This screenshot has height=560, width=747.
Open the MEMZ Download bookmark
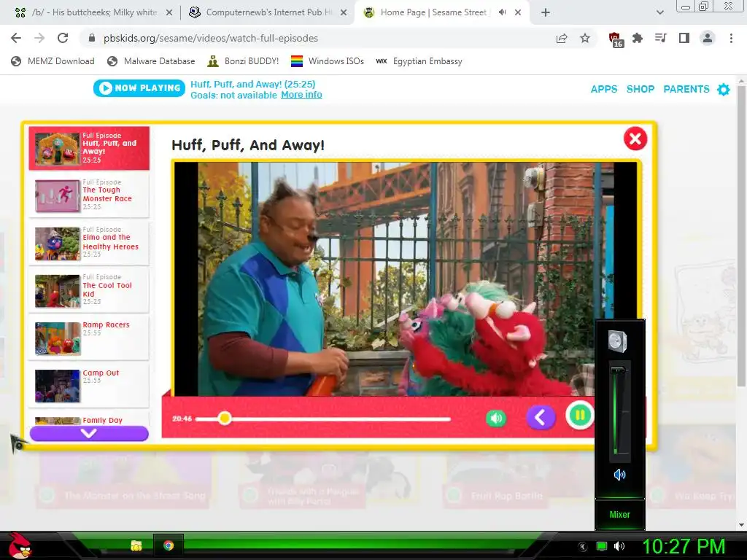coord(53,61)
